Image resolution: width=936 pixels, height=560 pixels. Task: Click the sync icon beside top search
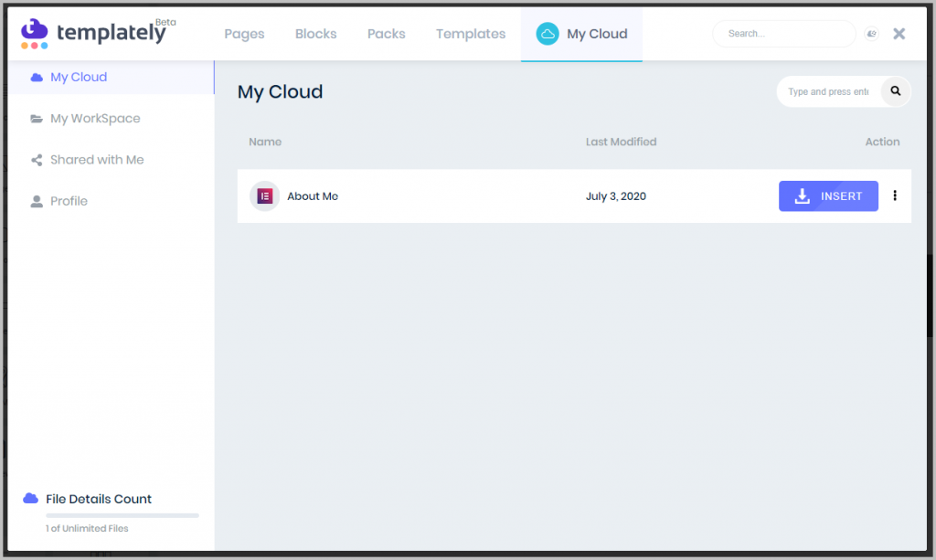[x=871, y=34]
